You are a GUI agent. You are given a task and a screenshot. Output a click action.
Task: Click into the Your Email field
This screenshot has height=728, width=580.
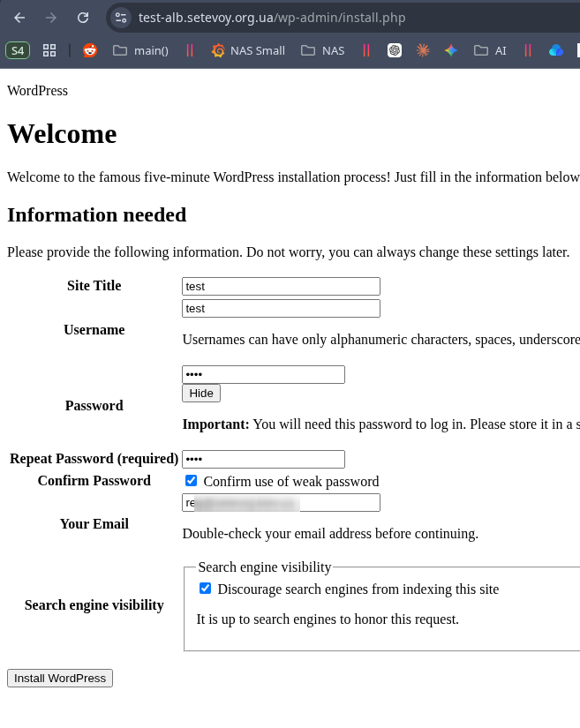281,502
